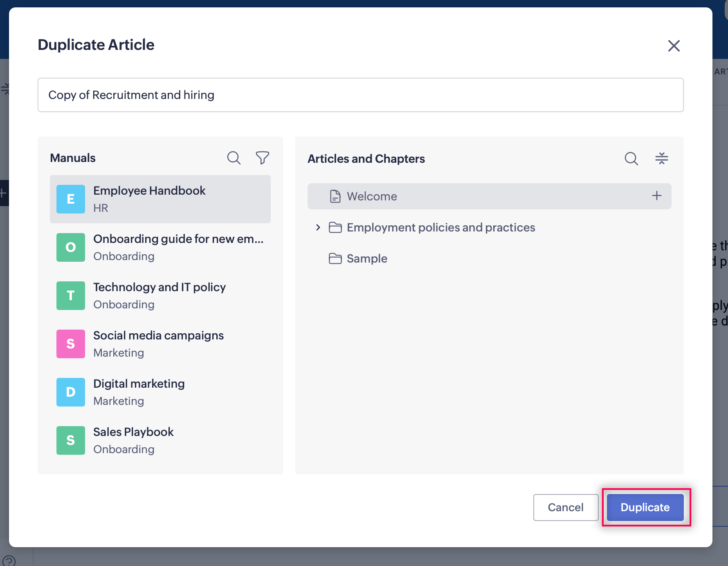Click the Duplicate button

645,507
